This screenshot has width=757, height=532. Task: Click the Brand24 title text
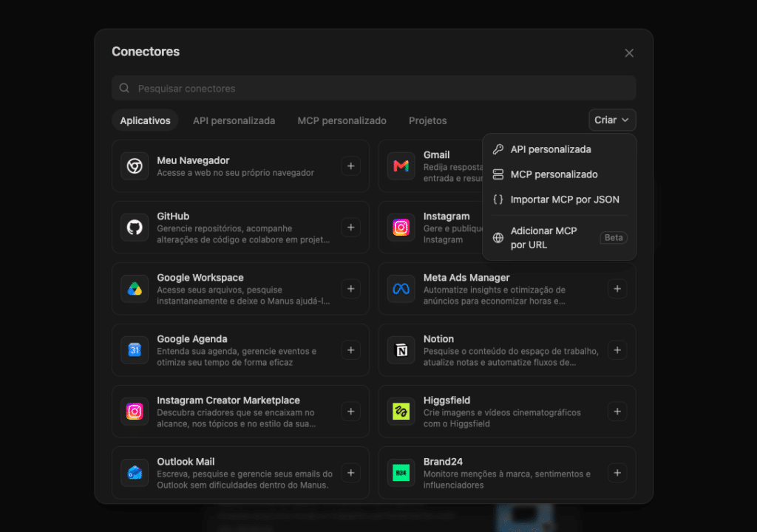(x=443, y=462)
